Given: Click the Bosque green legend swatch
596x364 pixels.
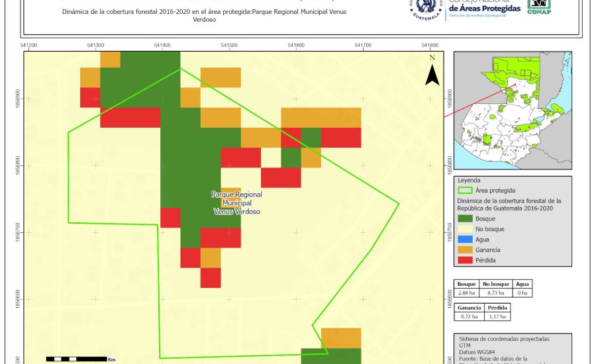Looking at the screenshot, I should tap(465, 218).
